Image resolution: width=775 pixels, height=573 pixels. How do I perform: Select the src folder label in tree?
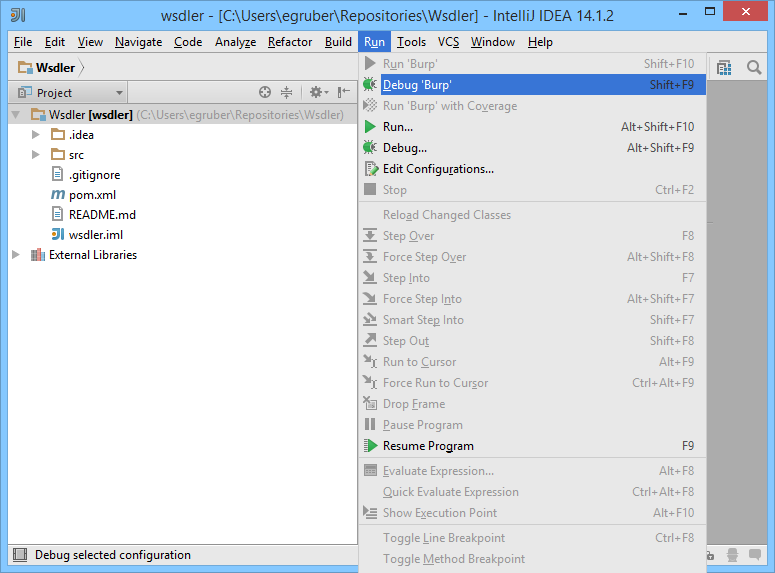pyautogui.click(x=76, y=155)
